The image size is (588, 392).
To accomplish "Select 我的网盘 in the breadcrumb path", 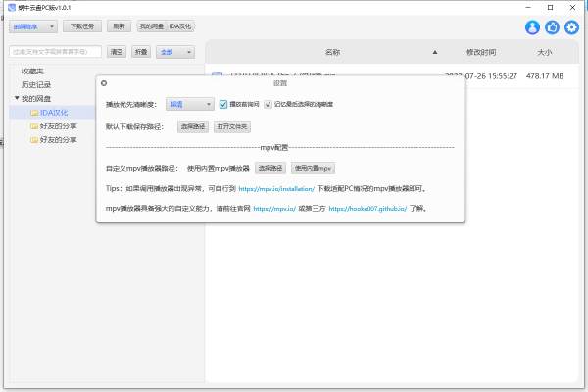I will coord(150,26).
